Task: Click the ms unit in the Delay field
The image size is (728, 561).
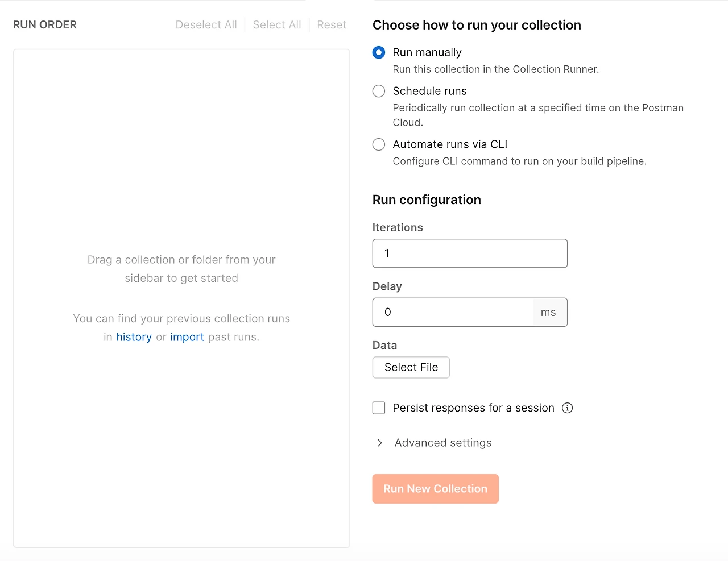Action: 548,312
